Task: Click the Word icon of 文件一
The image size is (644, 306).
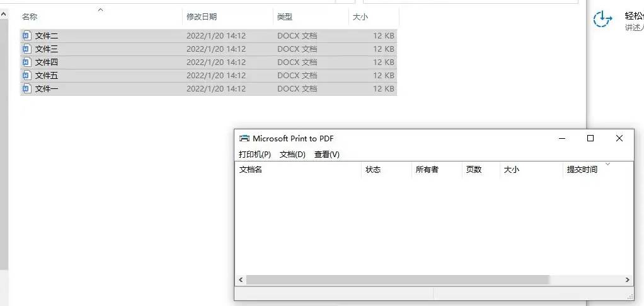Action: tap(26, 89)
